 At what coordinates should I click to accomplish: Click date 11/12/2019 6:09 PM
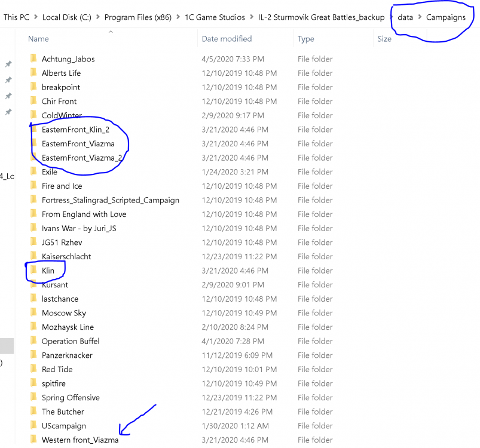tap(237, 355)
